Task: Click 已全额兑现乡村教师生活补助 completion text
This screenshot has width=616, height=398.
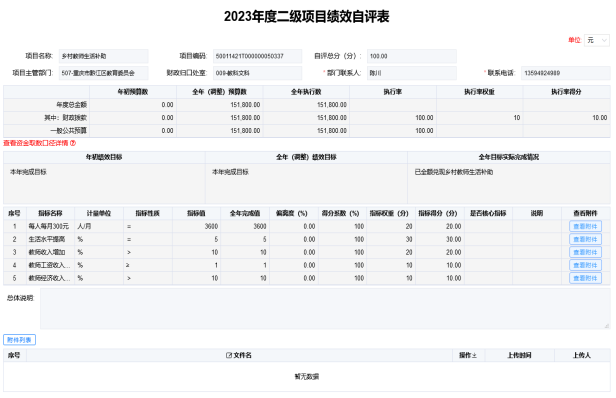Action: (454, 172)
